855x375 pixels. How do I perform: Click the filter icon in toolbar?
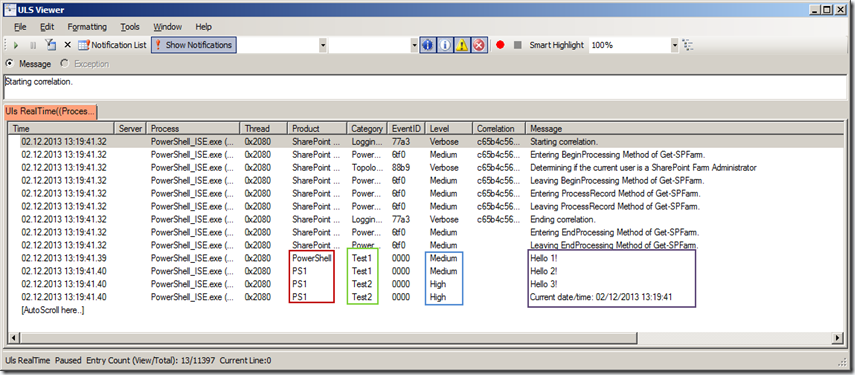click(50, 45)
